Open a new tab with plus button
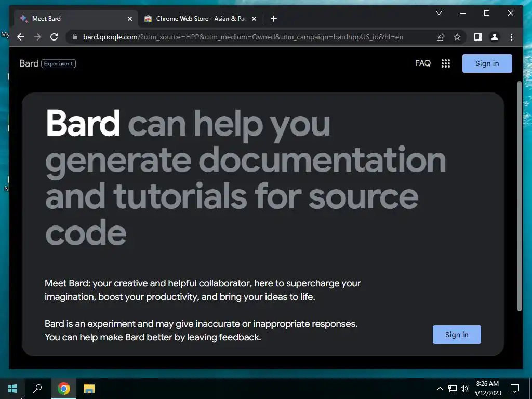The image size is (532, 399). point(274,19)
